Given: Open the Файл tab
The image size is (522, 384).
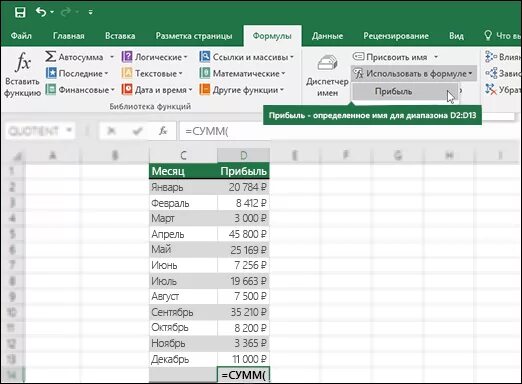Looking at the screenshot, I should (21, 36).
